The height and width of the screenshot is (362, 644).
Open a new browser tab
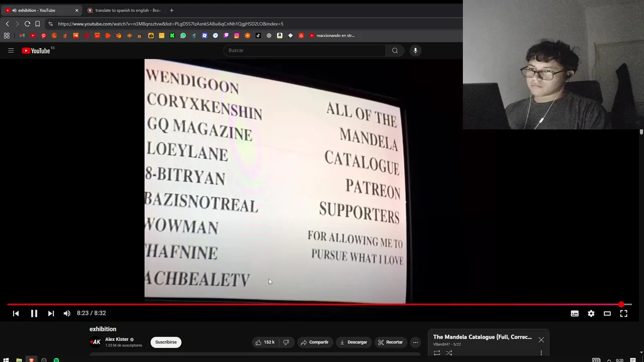(172, 10)
